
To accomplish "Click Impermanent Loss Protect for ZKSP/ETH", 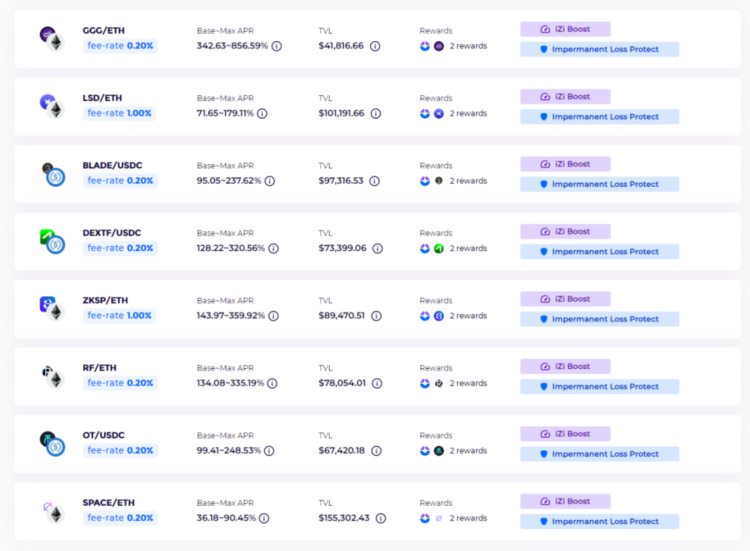I will click(x=599, y=319).
